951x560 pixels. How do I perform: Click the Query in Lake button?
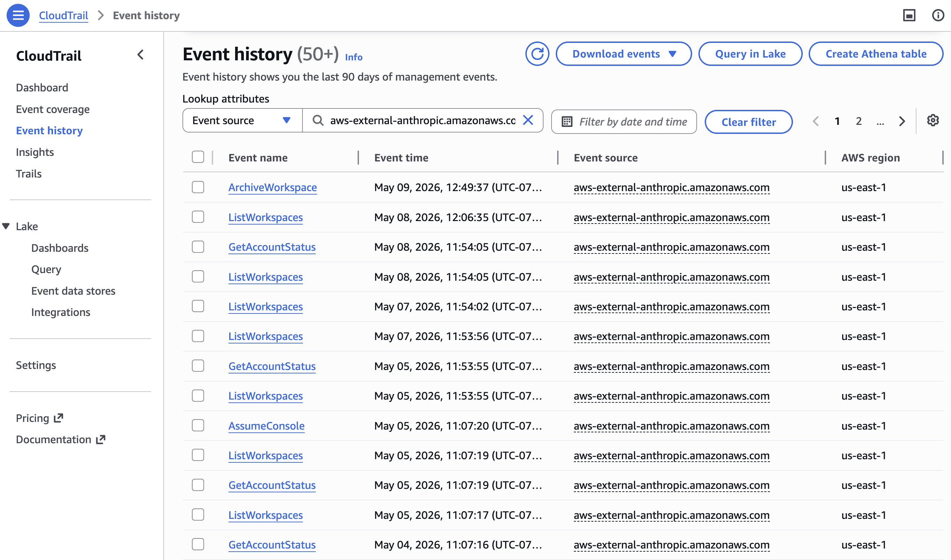750,54
